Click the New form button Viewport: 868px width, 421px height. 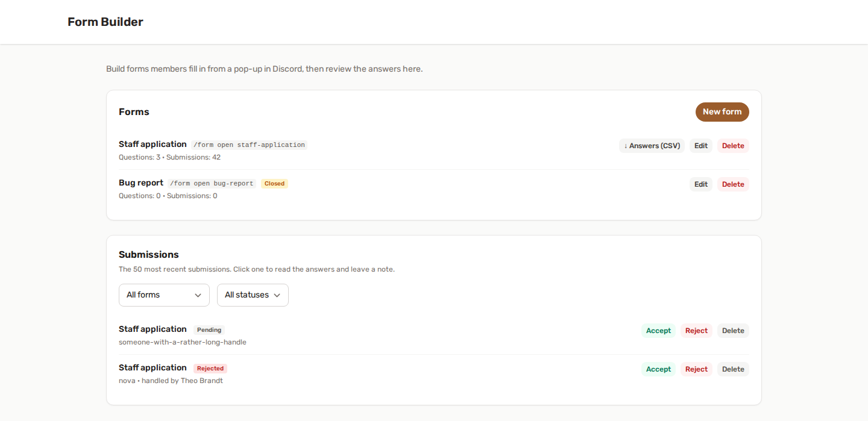click(x=722, y=112)
